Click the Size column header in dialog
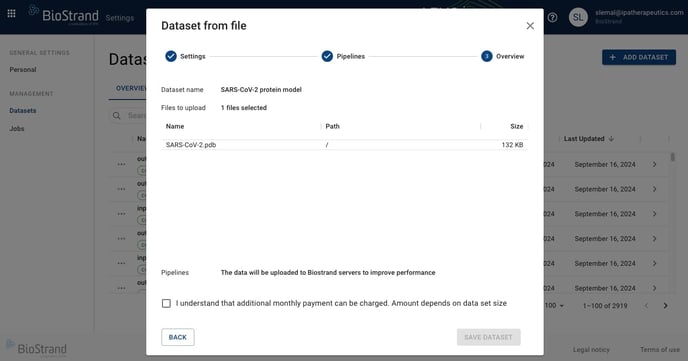 pyautogui.click(x=517, y=126)
